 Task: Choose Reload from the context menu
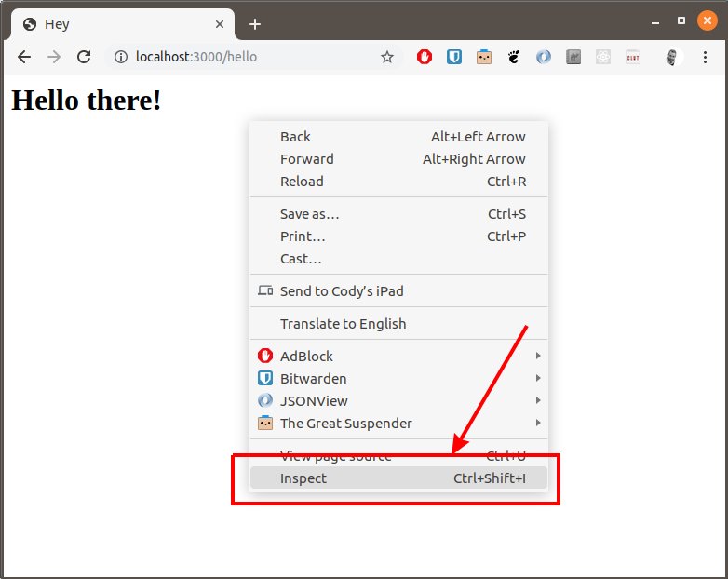[x=398, y=182]
